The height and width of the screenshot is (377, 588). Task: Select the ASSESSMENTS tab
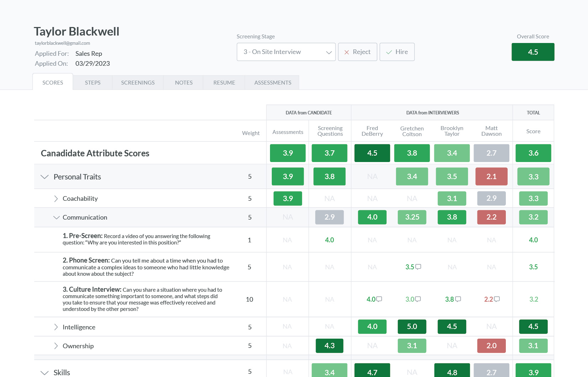point(272,82)
